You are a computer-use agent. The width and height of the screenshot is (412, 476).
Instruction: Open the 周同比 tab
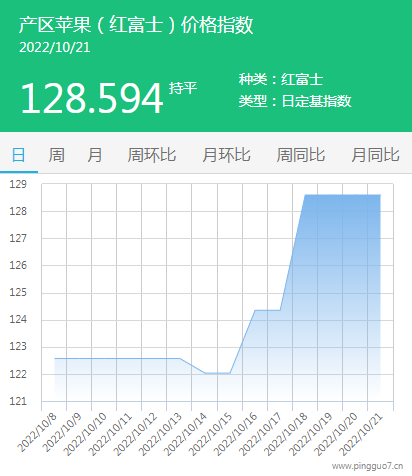[301, 155]
